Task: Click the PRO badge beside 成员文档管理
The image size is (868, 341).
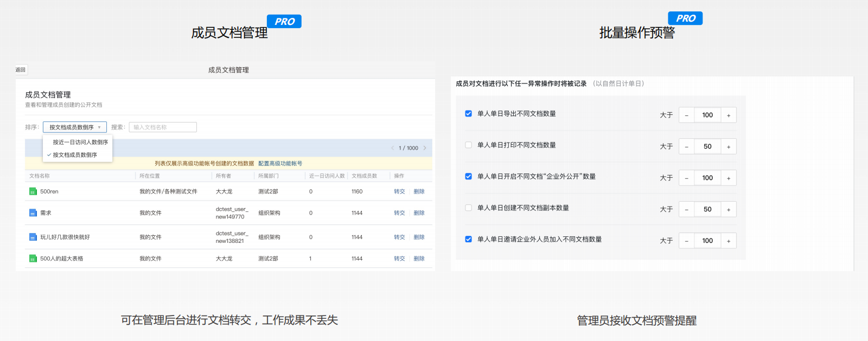Action: click(x=284, y=22)
